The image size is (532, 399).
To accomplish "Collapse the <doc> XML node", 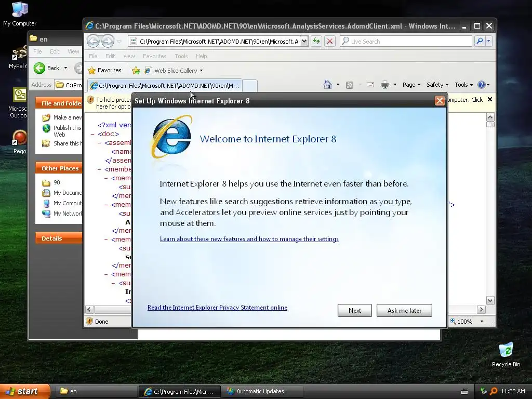I will [x=92, y=134].
